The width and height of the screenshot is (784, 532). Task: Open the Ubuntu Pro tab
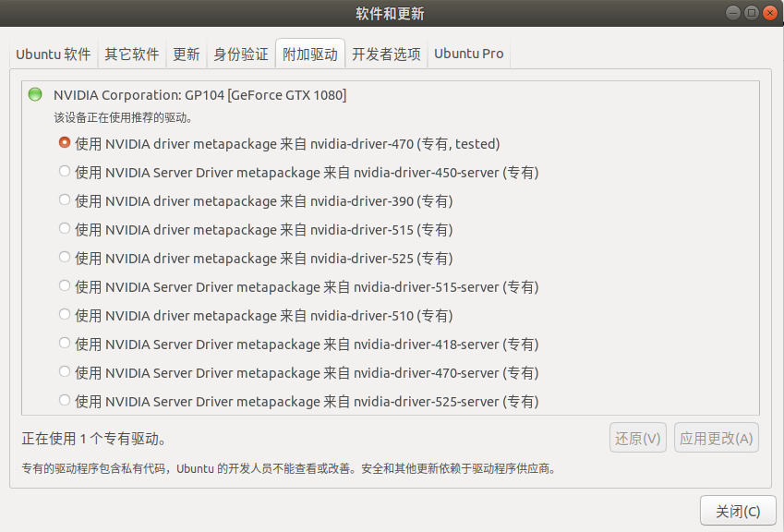click(x=468, y=54)
